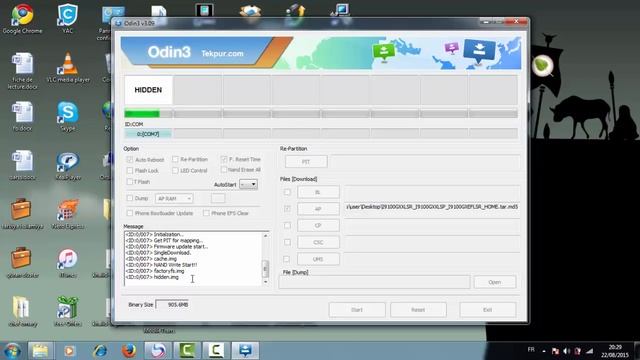Toggle the checkbox beside the CP button
Screen dimensions: 640x360
tap(287, 225)
